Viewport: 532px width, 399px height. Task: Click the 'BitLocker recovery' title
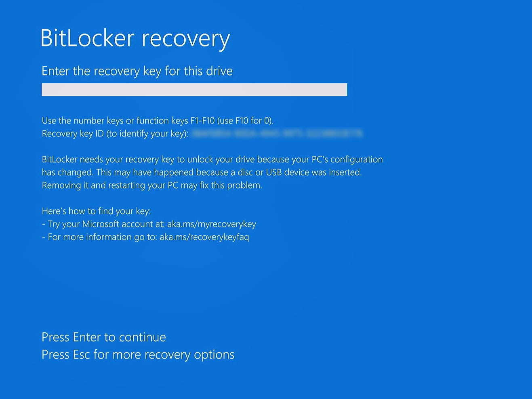(x=135, y=38)
